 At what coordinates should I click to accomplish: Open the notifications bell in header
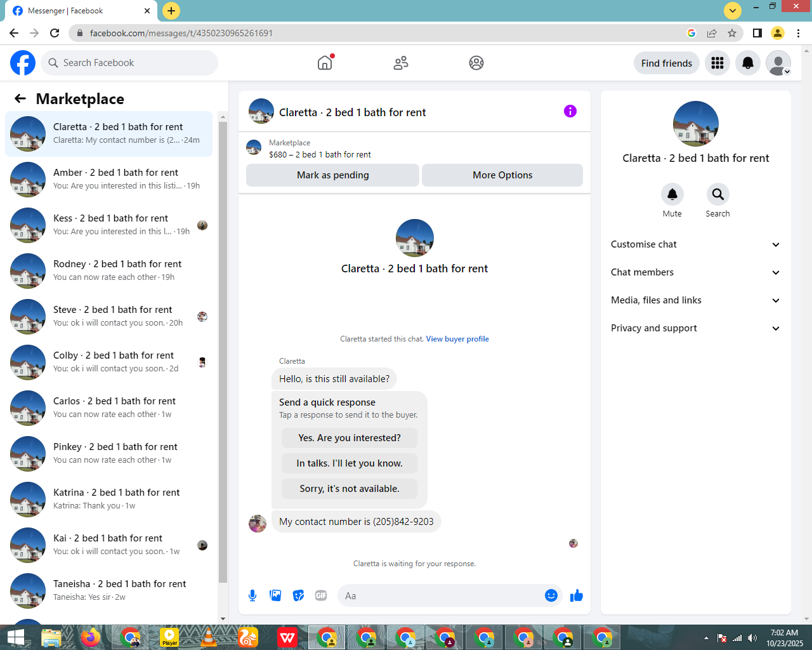748,63
